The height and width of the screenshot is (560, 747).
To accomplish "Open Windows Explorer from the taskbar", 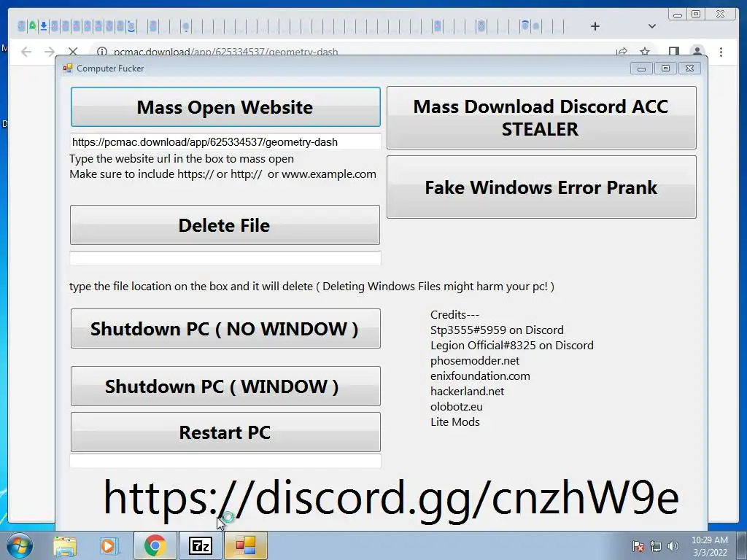I will click(65, 545).
